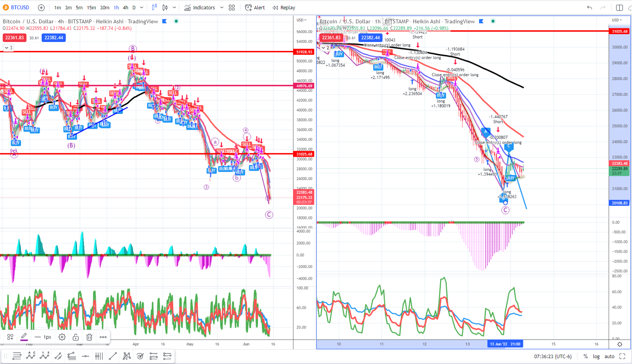The width and height of the screenshot is (632, 364).
Task: Select the Fib time zone tool
Action: pos(99,356)
